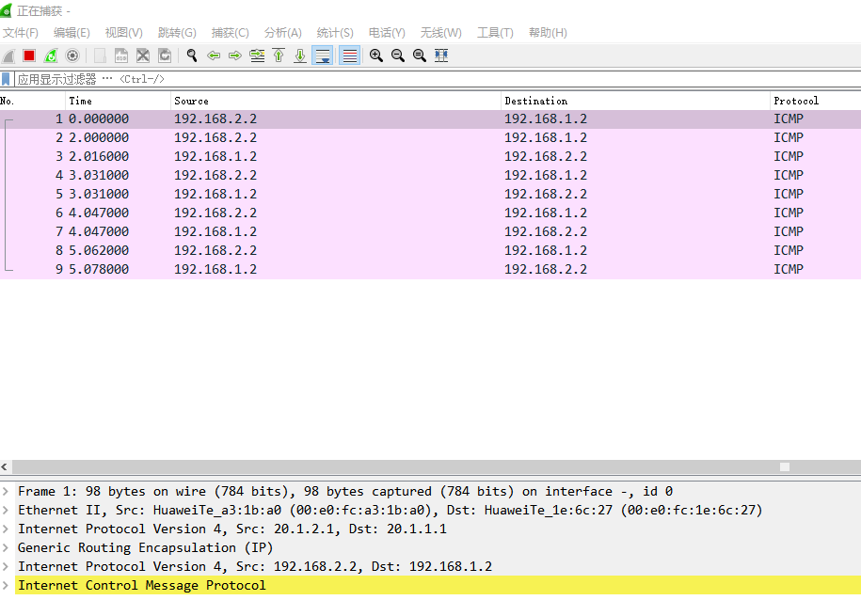The image size is (861, 616).
Task: Expand IPv4 Src 20.1.2.1 details row
Action: [x=6, y=529]
